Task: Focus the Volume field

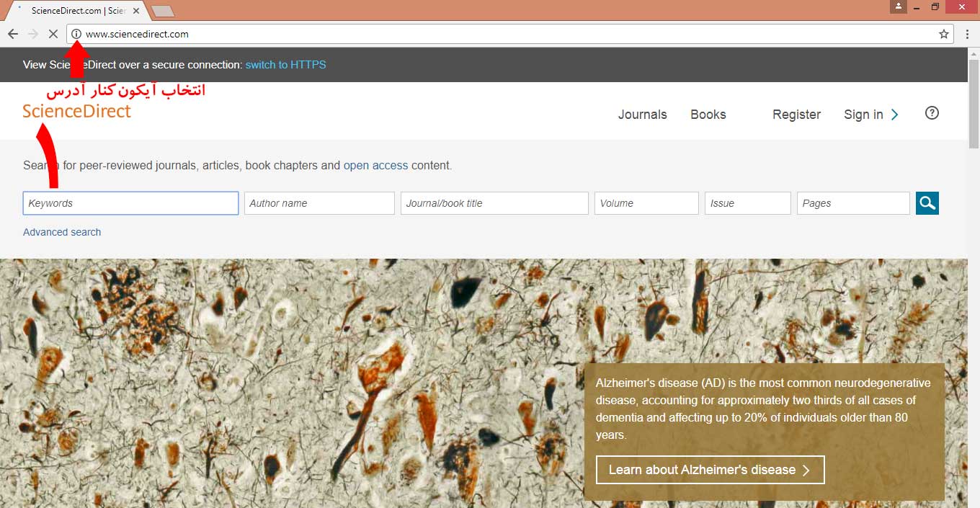Action: pyautogui.click(x=646, y=203)
